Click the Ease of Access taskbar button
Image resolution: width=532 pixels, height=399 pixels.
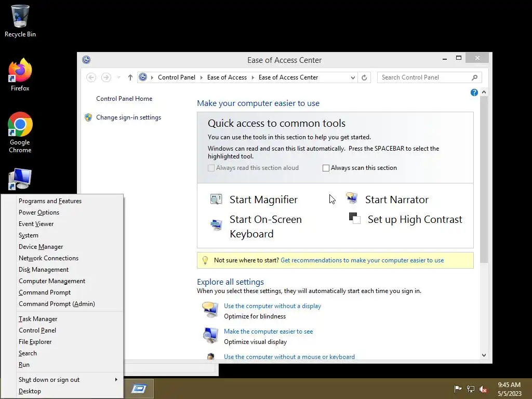139,389
